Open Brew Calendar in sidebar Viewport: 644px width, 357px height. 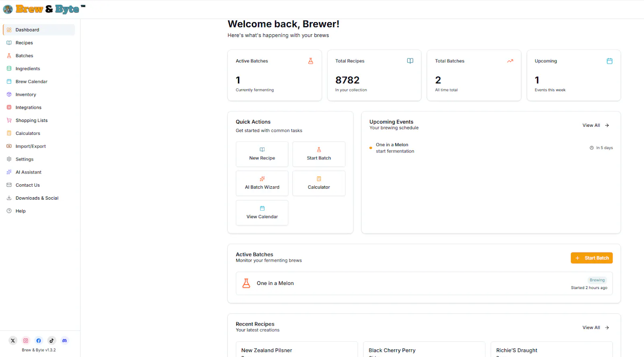(x=39, y=82)
